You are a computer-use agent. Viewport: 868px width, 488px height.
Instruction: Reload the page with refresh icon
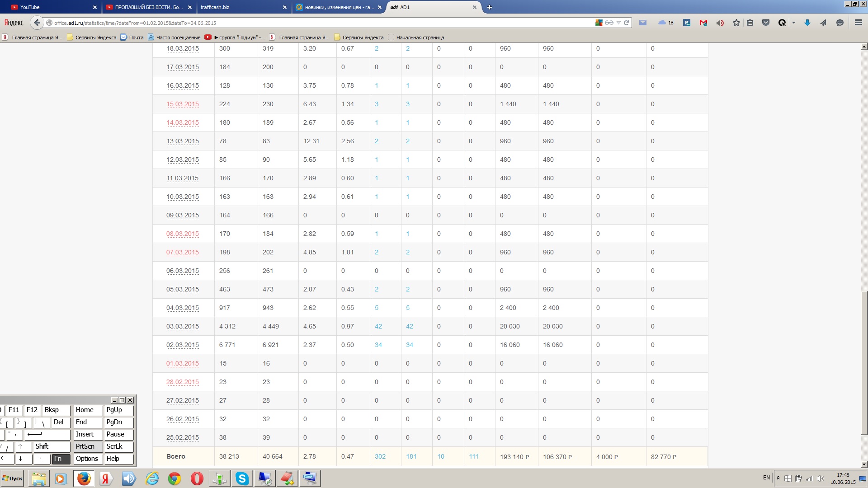[x=627, y=23]
